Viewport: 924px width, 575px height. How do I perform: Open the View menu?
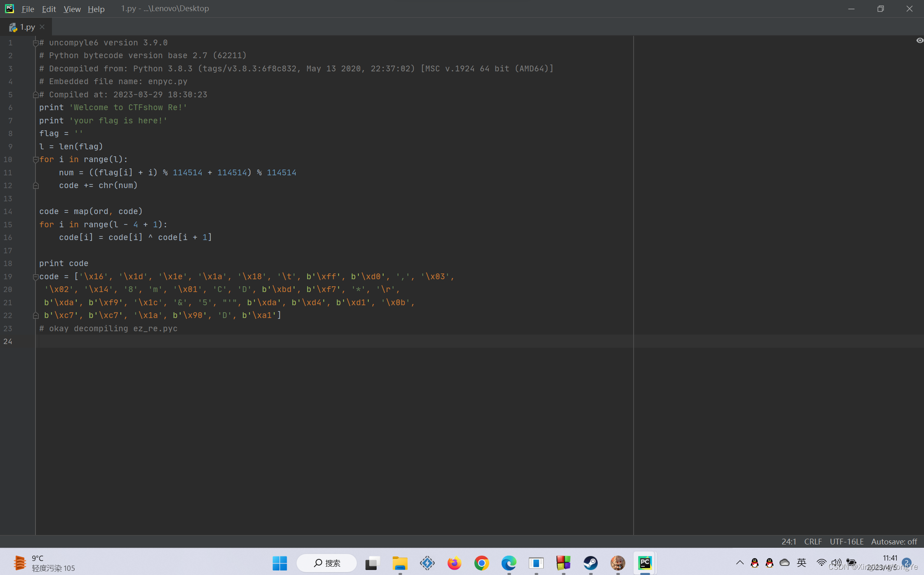pos(72,9)
